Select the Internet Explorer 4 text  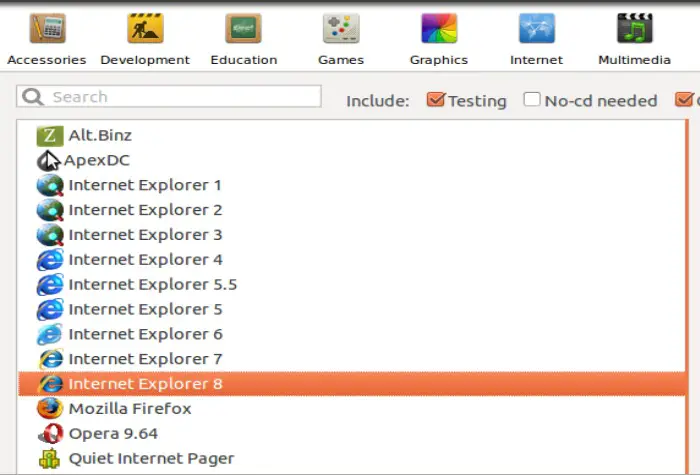click(146, 260)
